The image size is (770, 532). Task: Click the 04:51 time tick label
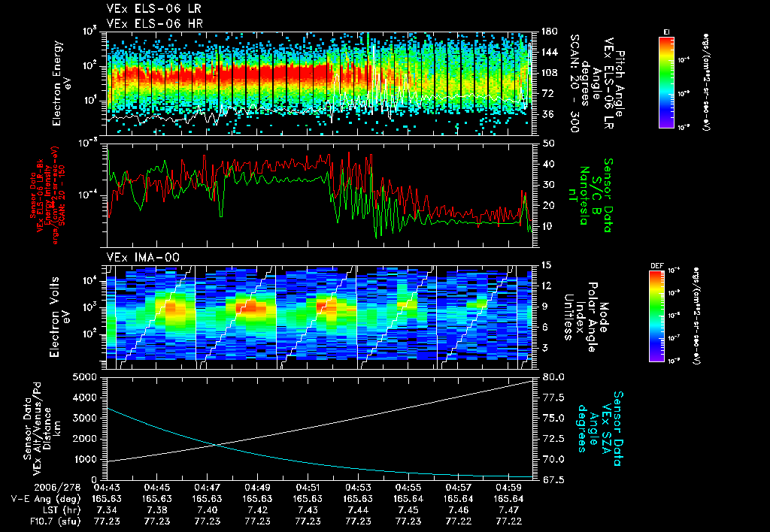[308, 488]
